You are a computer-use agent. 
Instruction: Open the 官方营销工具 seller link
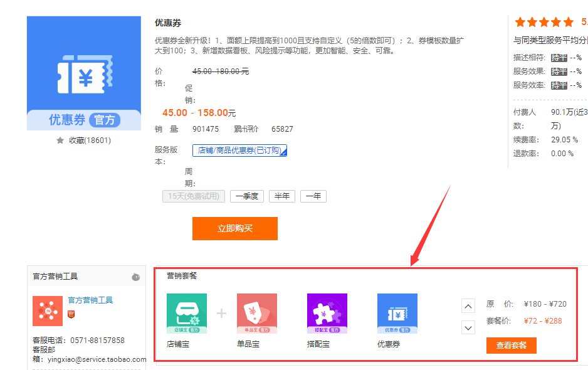point(90,300)
